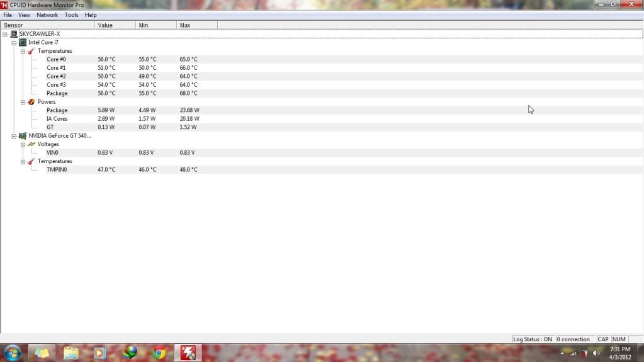Collapse the Intel Core i7 node
Viewport: 644px width, 362px height.
click(x=14, y=43)
